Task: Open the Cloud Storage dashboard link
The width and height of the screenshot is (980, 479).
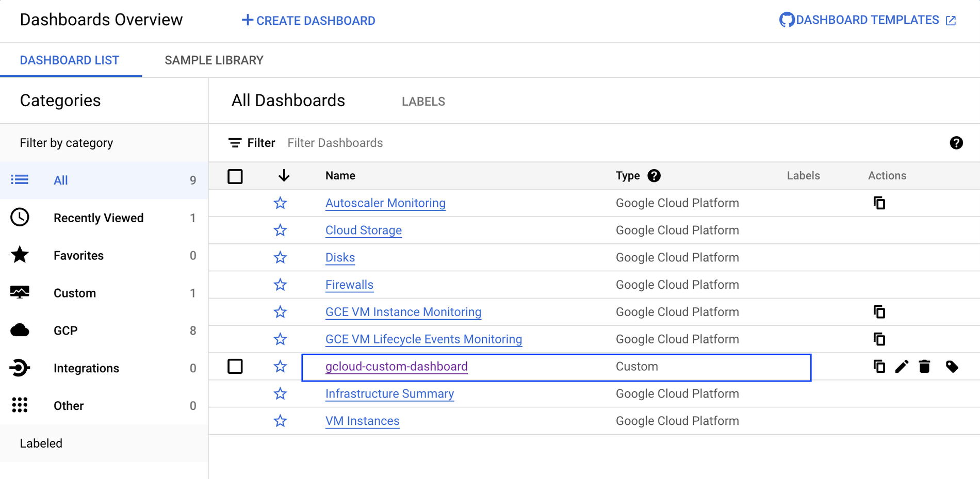Action: pyautogui.click(x=364, y=230)
